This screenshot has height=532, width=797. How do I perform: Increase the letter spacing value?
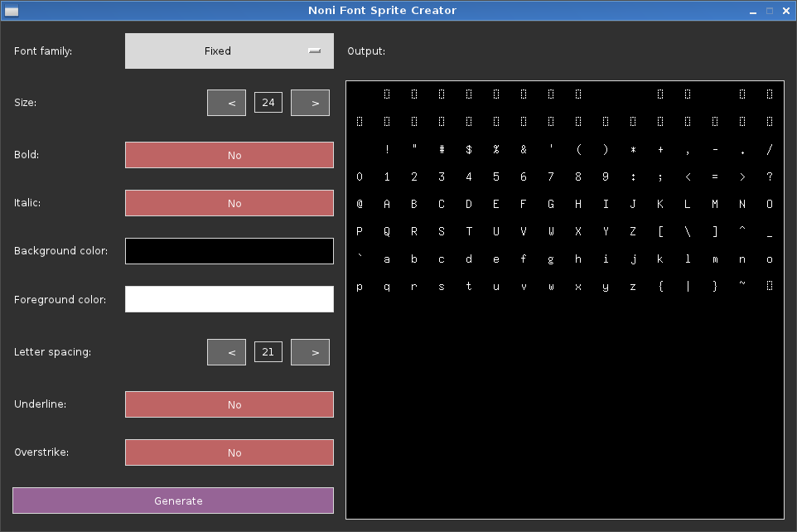point(310,351)
